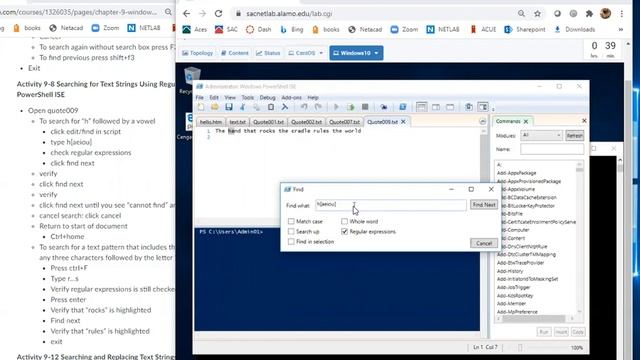Open the Content tab in NETLAB

pos(235,53)
